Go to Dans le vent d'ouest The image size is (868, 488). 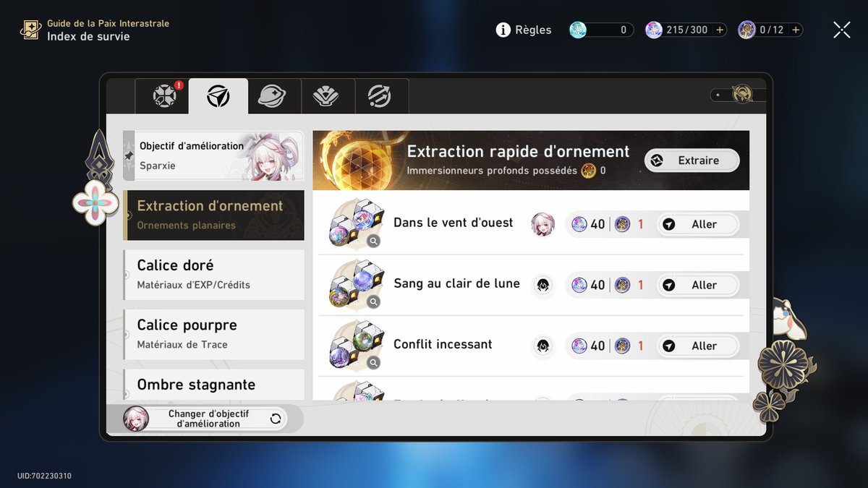click(698, 224)
